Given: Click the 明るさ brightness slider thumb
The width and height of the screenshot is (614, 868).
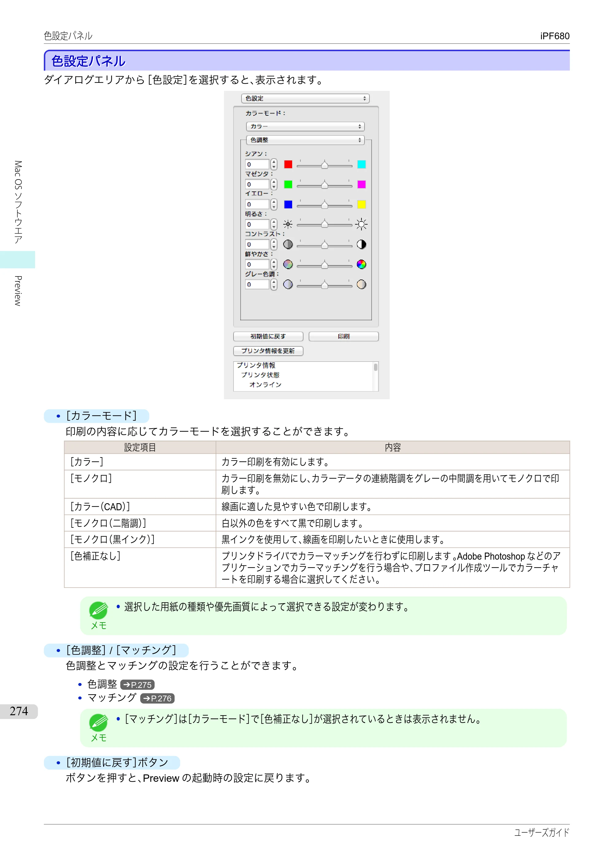Looking at the screenshot, I should pos(324,225).
